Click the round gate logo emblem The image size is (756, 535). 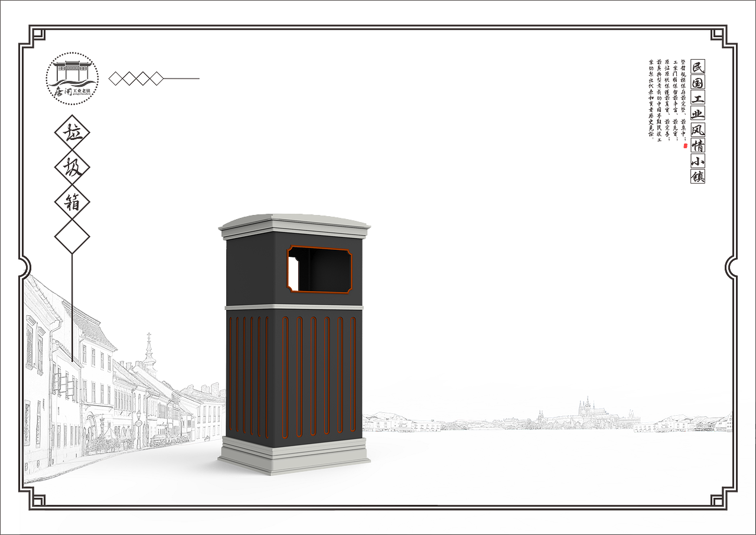point(72,79)
